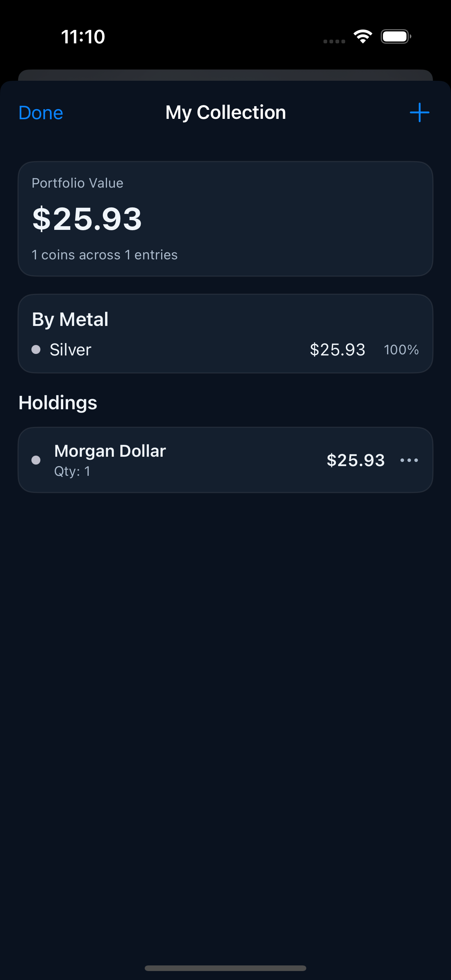Click the Wi-Fi status icon
This screenshot has height=980, width=451.
click(x=363, y=37)
